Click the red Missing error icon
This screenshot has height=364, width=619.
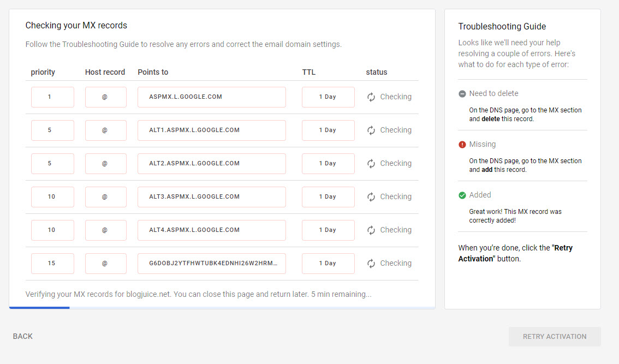[x=462, y=145]
